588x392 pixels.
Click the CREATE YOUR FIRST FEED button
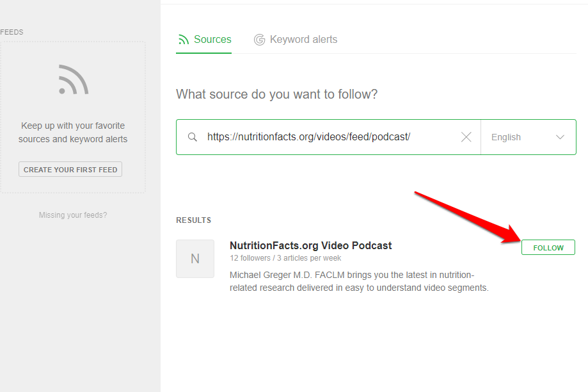tap(70, 170)
